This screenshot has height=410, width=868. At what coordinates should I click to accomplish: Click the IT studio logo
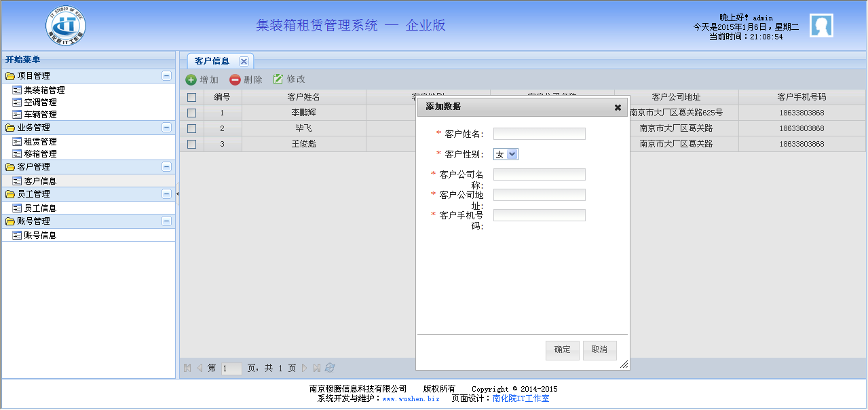(66, 26)
